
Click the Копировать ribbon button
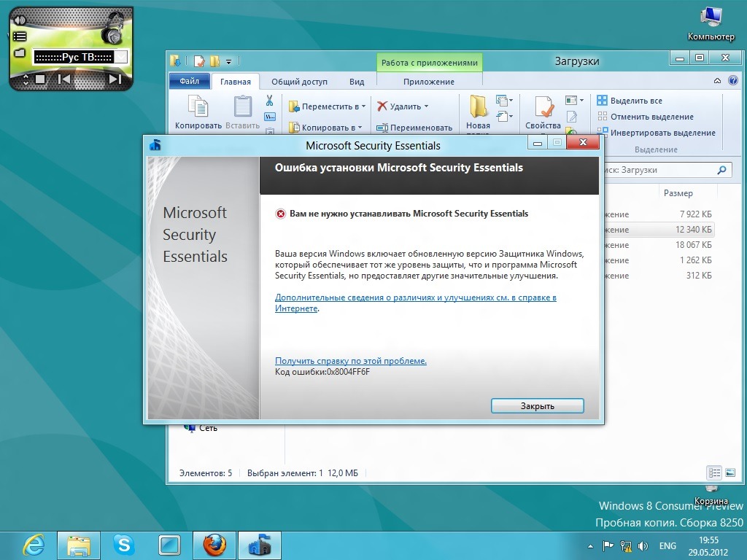click(x=198, y=112)
